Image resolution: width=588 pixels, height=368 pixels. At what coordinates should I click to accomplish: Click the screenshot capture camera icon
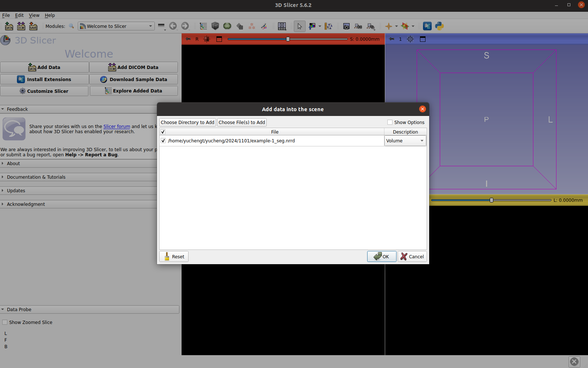[346, 26]
